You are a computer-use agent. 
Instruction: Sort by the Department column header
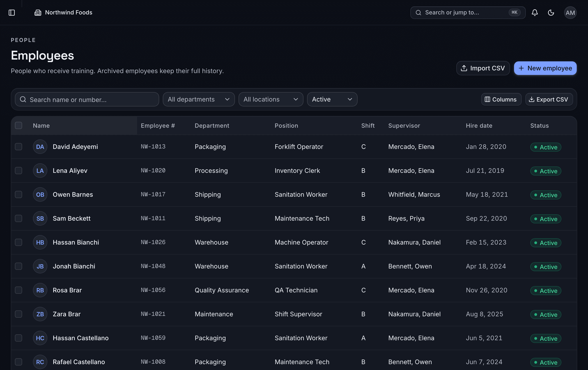point(212,126)
